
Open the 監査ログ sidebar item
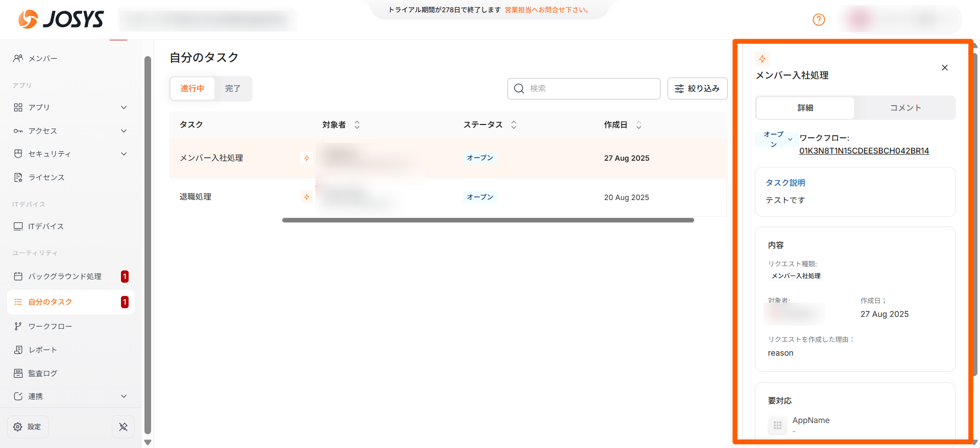click(43, 373)
